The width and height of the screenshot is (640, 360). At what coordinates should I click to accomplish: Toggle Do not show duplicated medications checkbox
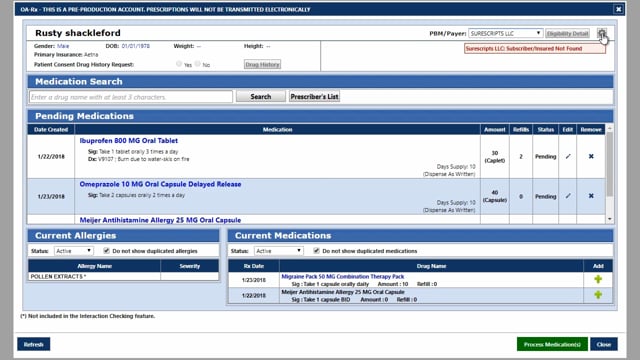click(316, 251)
